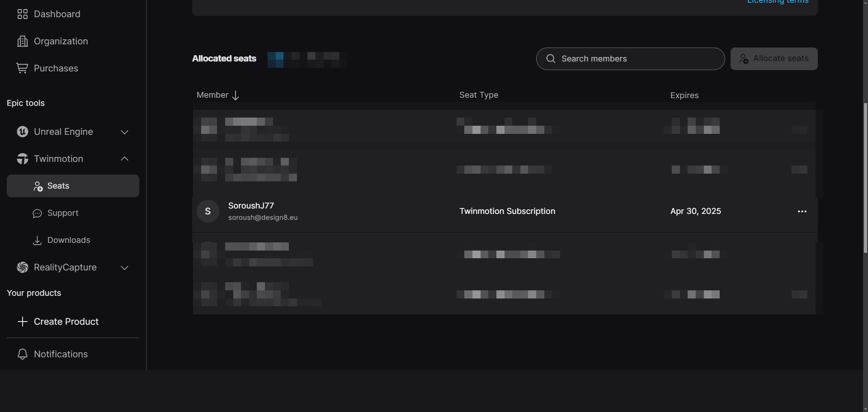Screen dimensions: 868x412
Task: Open the Licensing terms link
Action: [x=778, y=2]
